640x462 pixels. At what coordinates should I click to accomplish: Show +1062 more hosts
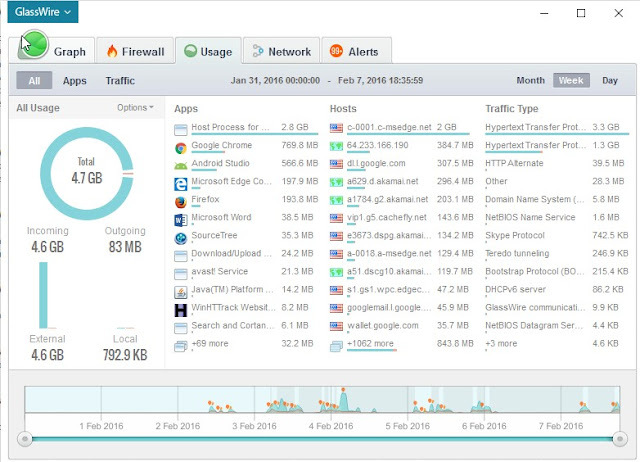[370, 344]
